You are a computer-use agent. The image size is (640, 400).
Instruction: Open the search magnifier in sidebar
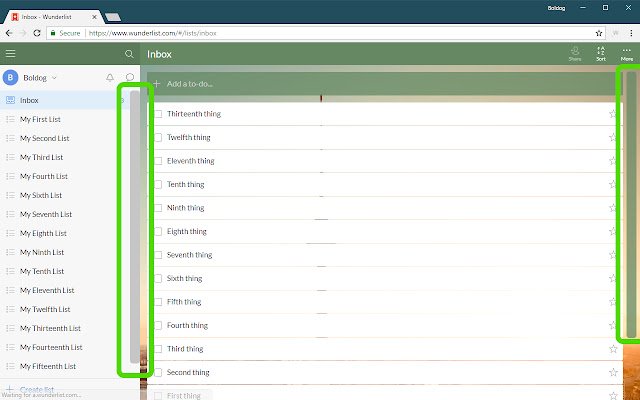click(129, 54)
